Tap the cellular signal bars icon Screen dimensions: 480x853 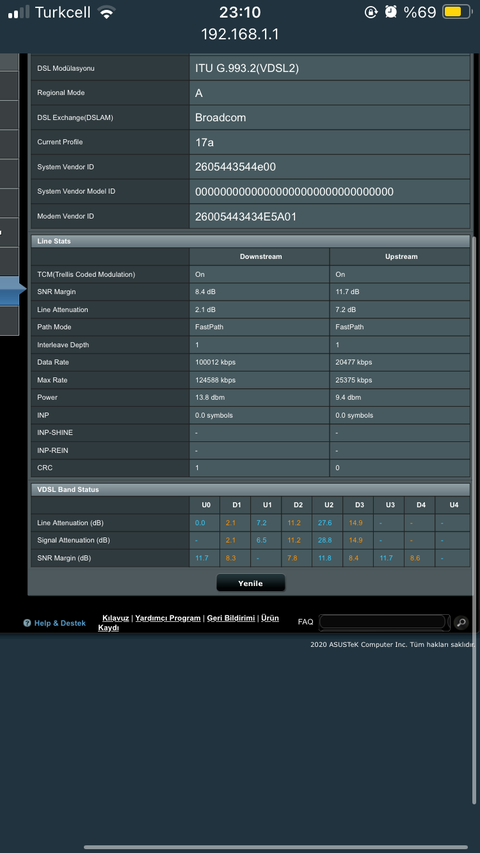(19, 13)
